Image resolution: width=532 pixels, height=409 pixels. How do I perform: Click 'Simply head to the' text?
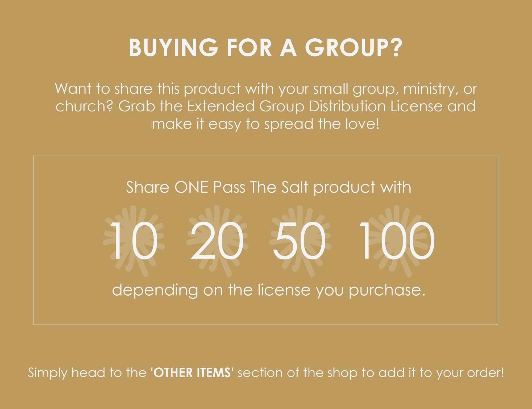click(x=87, y=372)
